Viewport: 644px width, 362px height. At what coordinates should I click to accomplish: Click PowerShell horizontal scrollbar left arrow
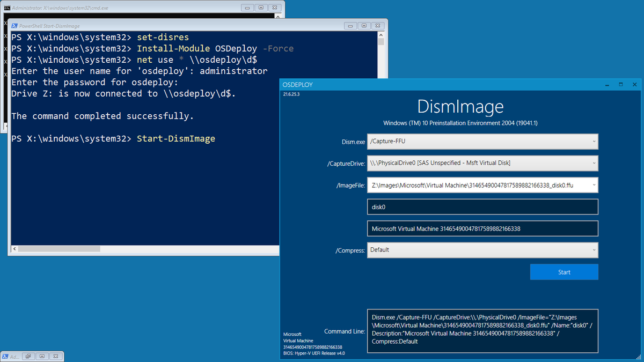coord(14,249)
